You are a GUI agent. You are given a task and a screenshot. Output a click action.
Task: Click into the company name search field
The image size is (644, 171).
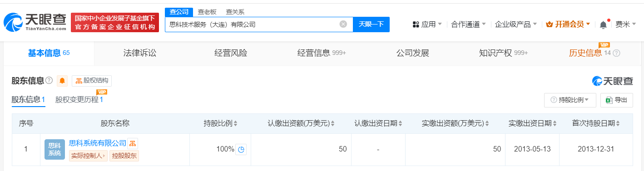(x=252, y=24)
